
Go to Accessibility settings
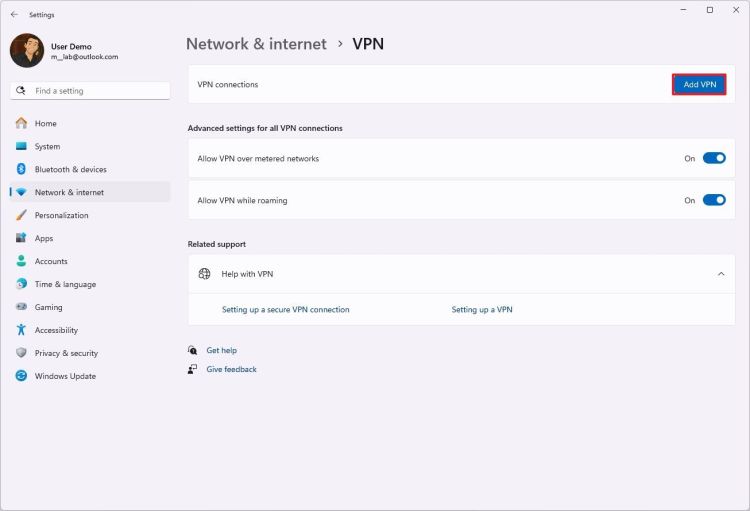point(56,331)
